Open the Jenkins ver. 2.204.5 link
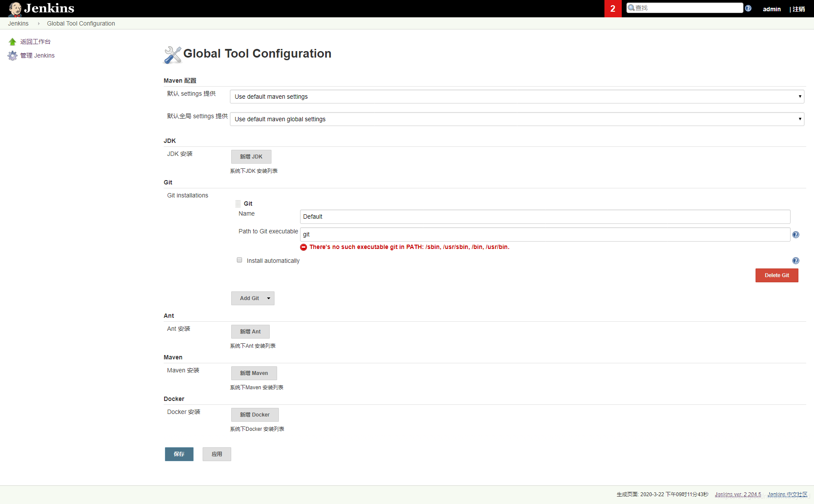The width and height of the screenshot is (814, 504). pyautogui.click(x=738, y=494)
